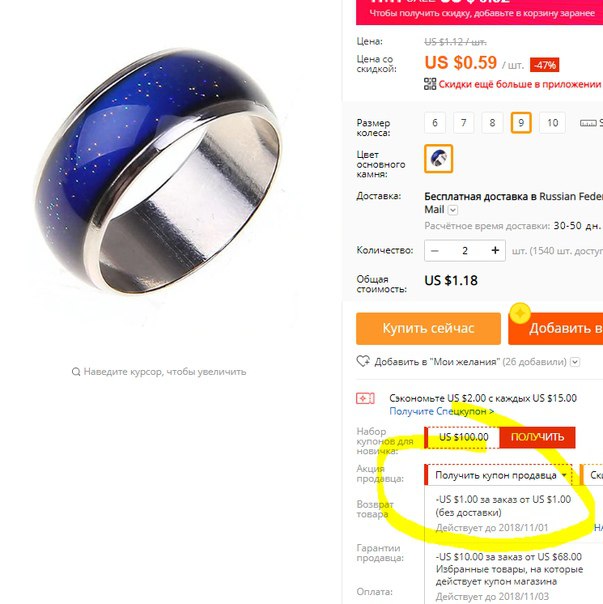Image resolution: width=603 pixels, height=604 pixels.
Task: Click the mood ring product image
Action: click(x=159, y=171)
